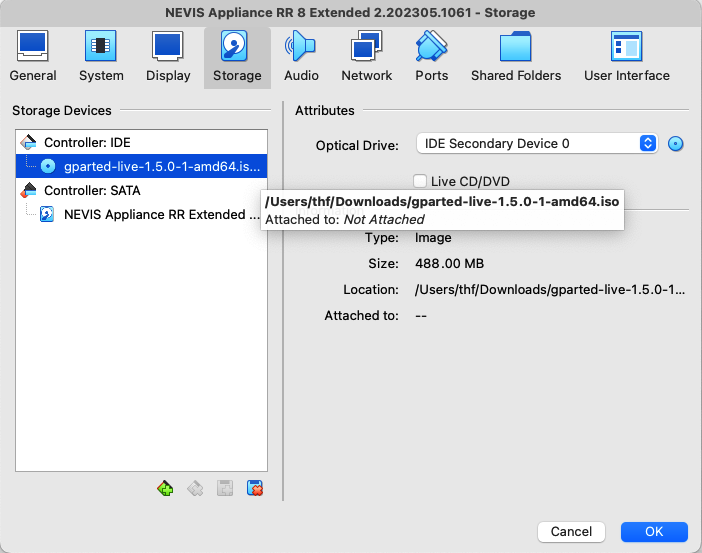Click the choose disk image icon
Image resolution: width=702 pixels, height=553 pixels.
click(676, 143)
